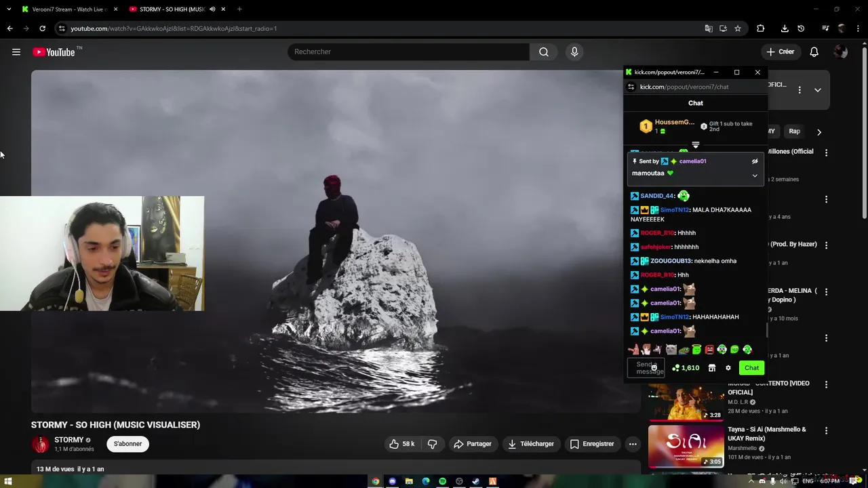The width and height of the screenshot is (868, 488).
Task: Open the HoussemG leaderboard entry
Action: tap(668, 126)
